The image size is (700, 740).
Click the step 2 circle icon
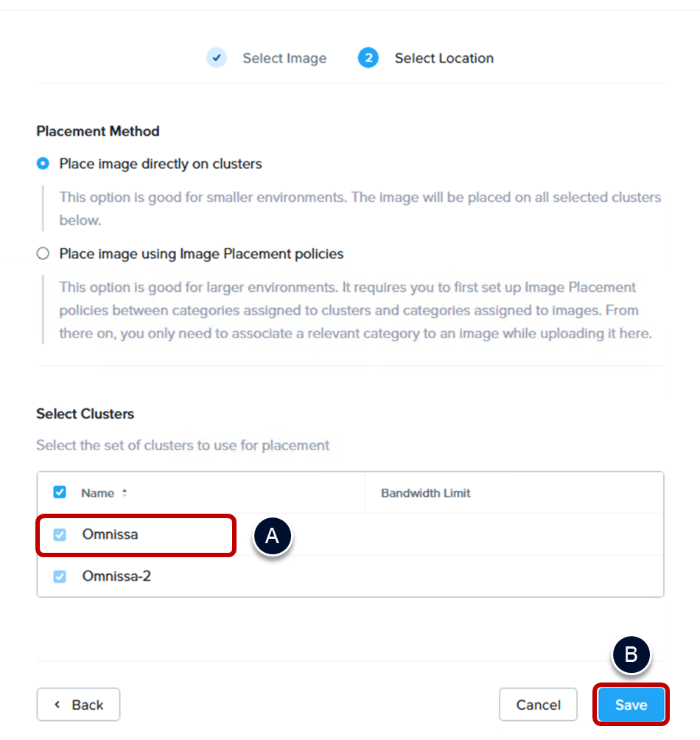pos(368,57)
